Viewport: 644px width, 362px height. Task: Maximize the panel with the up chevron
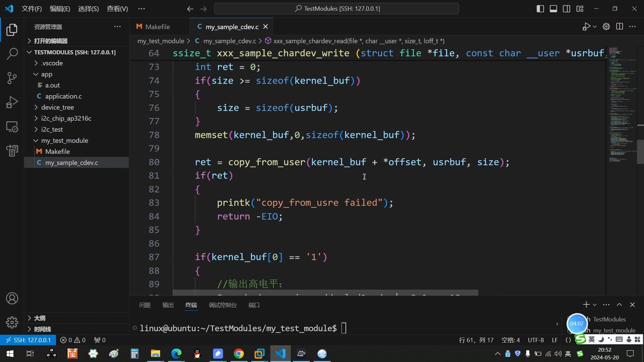coord(620,305)
